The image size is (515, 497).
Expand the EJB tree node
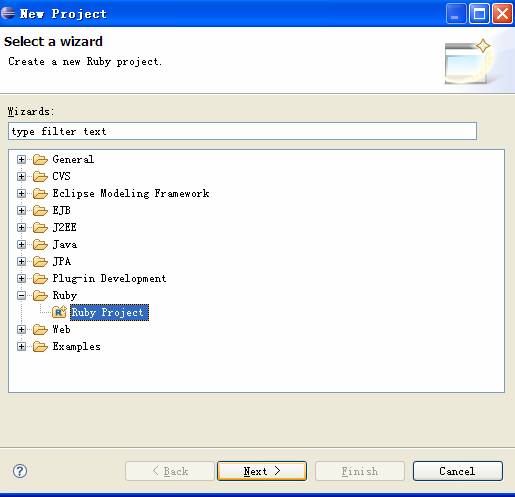(21, 211)
